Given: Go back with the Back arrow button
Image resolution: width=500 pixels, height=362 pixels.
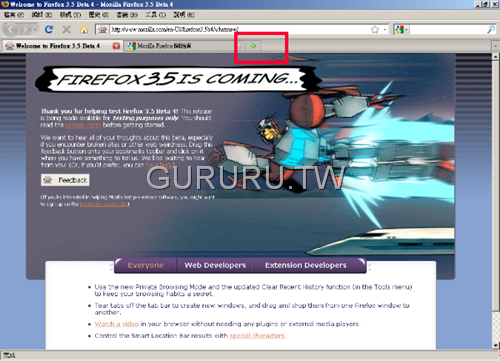Looking at the screenshot, I should coord(11,30).
